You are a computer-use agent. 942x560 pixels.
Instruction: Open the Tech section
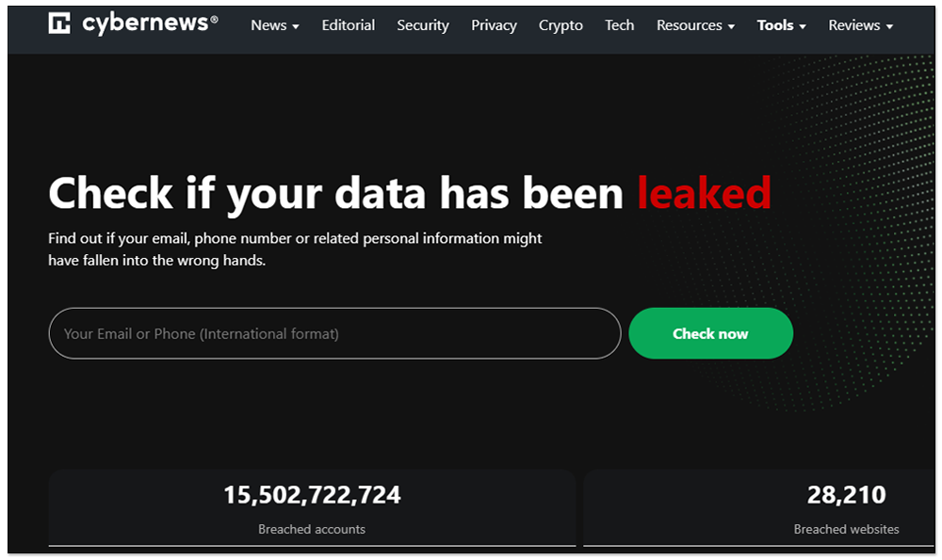click(x=619, y=25)
